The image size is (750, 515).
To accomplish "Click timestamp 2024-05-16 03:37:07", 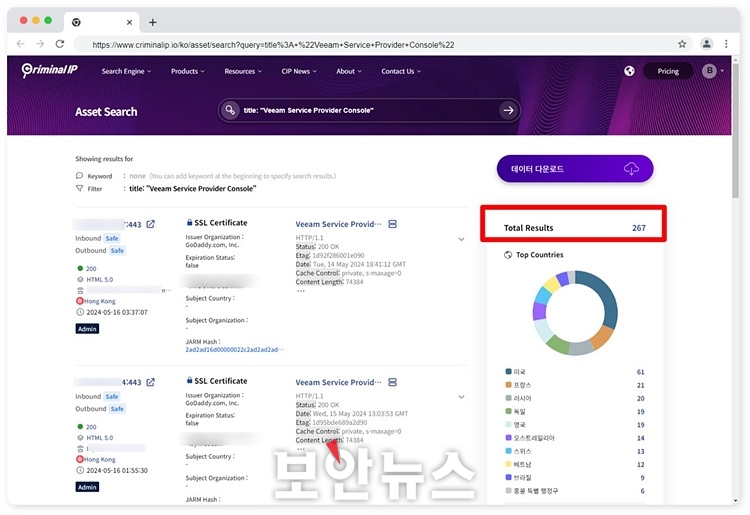I will tap(117, 312).
